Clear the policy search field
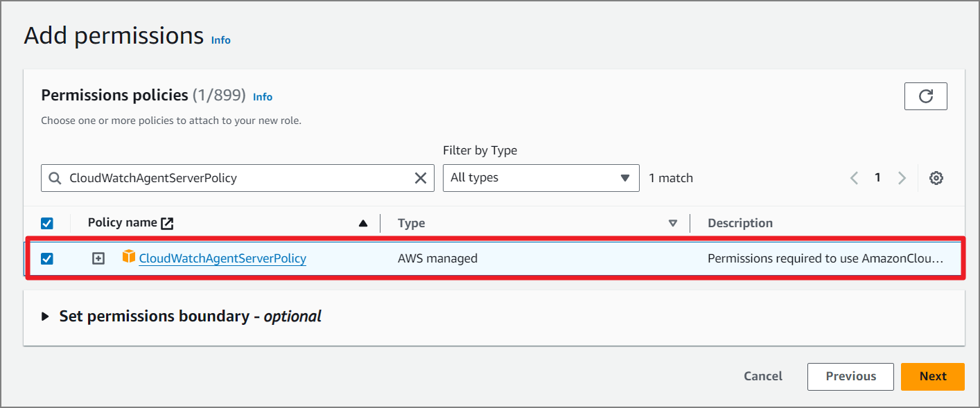Image resolution: width=980 pixels, height=408 pixels. click(x=420, y=178)
